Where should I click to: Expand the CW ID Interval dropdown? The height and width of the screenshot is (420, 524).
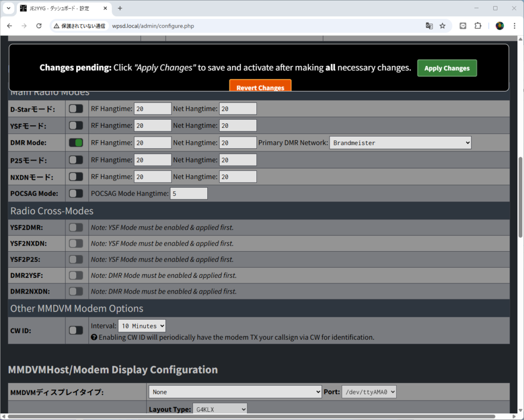click(x=142, y=326)
